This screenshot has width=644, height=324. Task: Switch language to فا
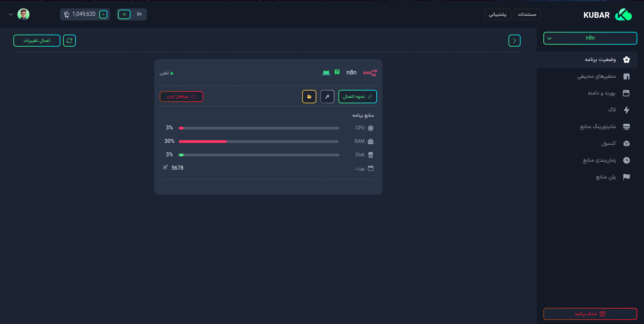pyautogui.click(x=124, y=14)
